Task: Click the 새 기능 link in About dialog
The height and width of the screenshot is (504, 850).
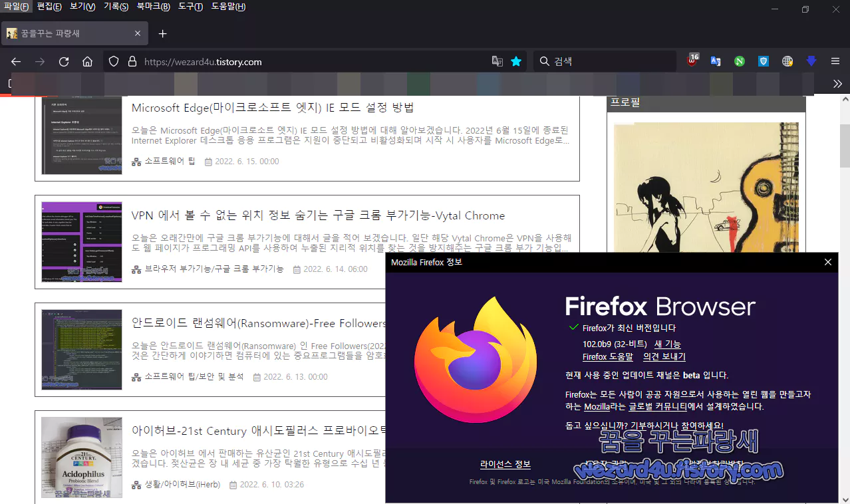Action: [668, 344]
